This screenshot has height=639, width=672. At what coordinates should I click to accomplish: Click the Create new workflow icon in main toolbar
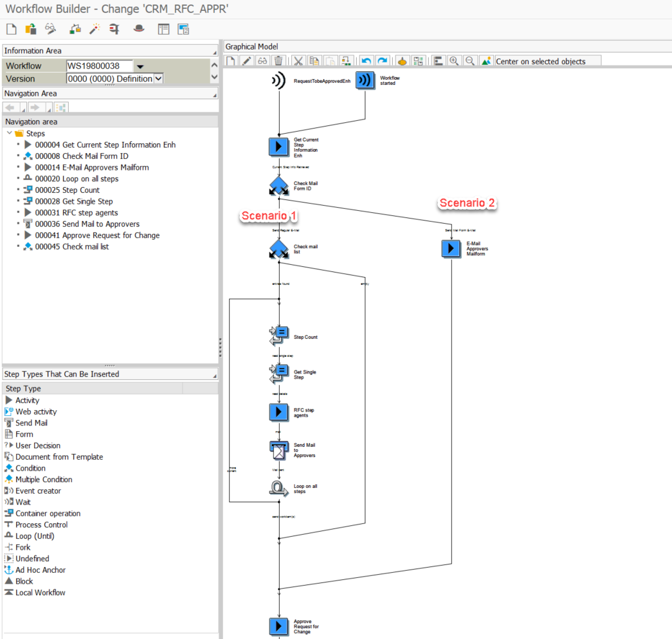(x=12, y=29)
